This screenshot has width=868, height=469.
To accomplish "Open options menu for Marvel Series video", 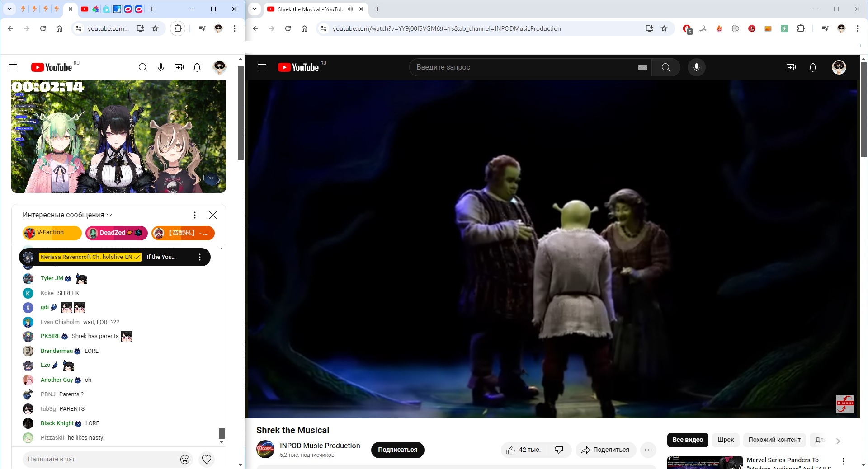I will (844, 462).
